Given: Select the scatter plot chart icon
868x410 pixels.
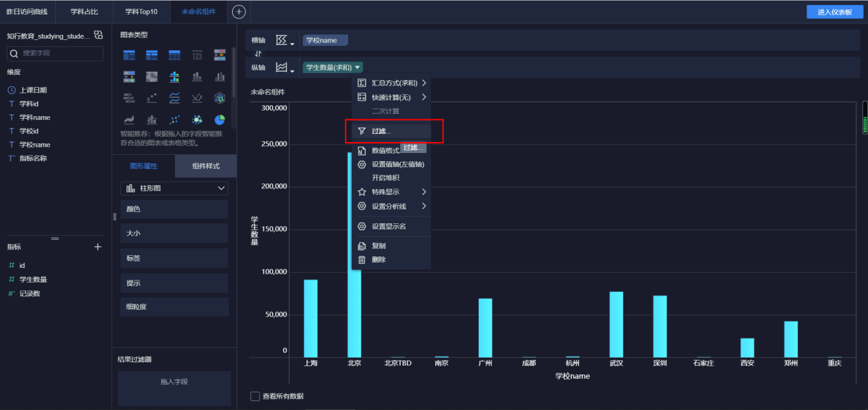Looking at the screenshot, I should (x=174, y=119).
